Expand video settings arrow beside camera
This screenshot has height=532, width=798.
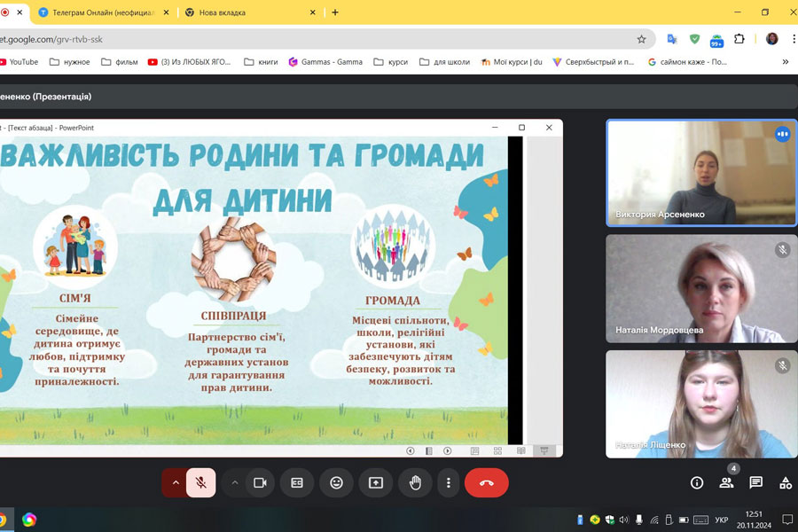[x=235, y=482]
